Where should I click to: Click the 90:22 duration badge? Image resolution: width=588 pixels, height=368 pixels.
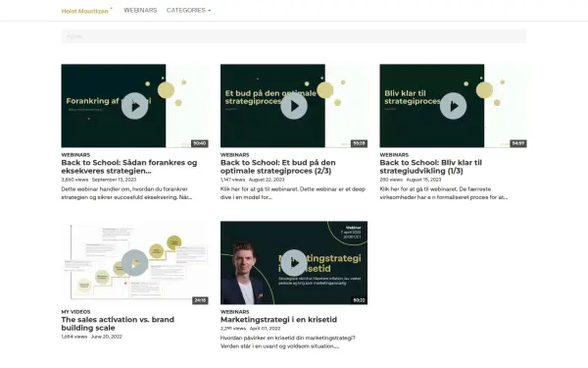359,300
